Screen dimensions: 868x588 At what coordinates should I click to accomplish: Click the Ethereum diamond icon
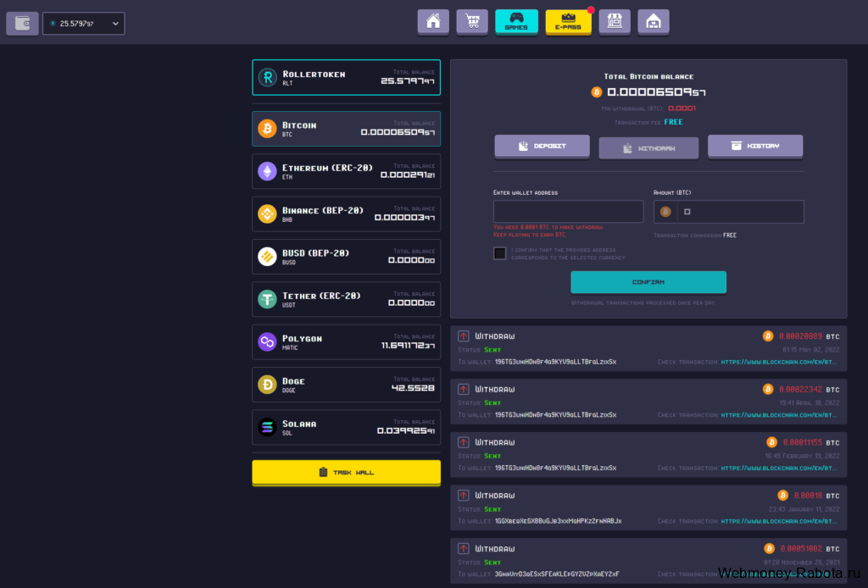(267, 171)
